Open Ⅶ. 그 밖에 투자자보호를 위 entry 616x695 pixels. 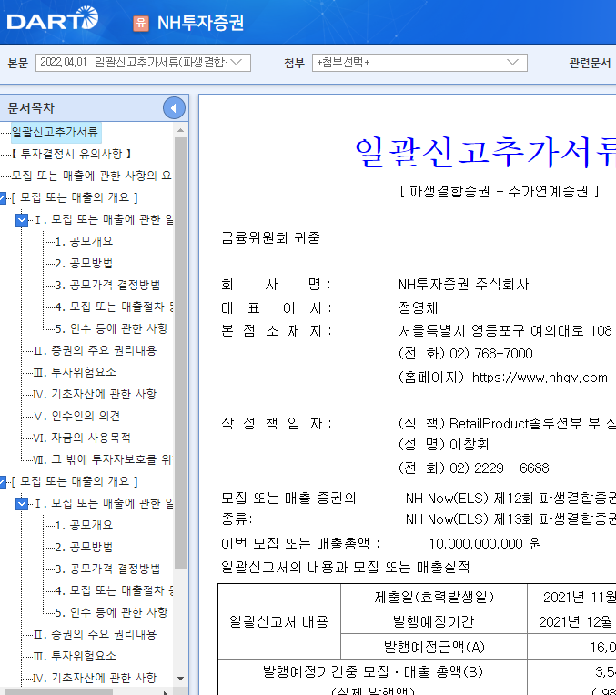(103, 459)
